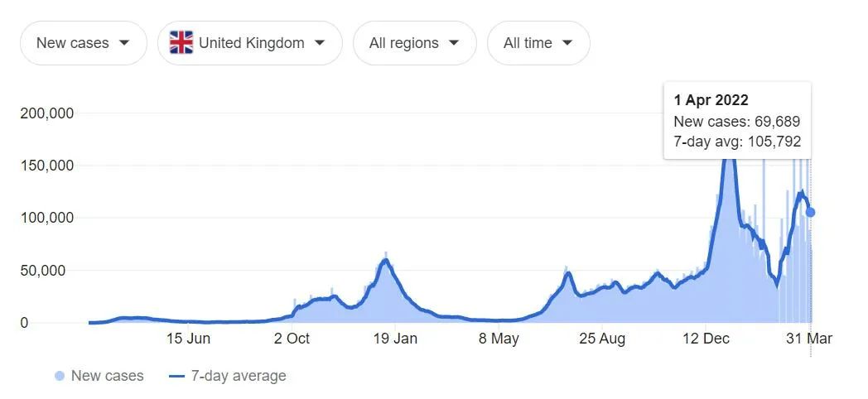Expand the All regions dropdown
The height and width of the screenshot is (399, 868).
pos(415,43)
